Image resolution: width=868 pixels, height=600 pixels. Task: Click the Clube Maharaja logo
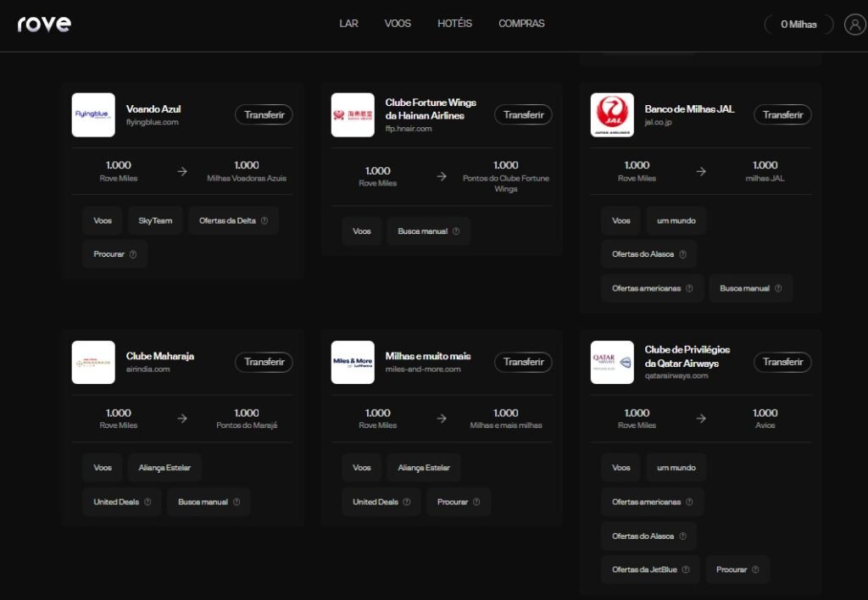point(93,363)
